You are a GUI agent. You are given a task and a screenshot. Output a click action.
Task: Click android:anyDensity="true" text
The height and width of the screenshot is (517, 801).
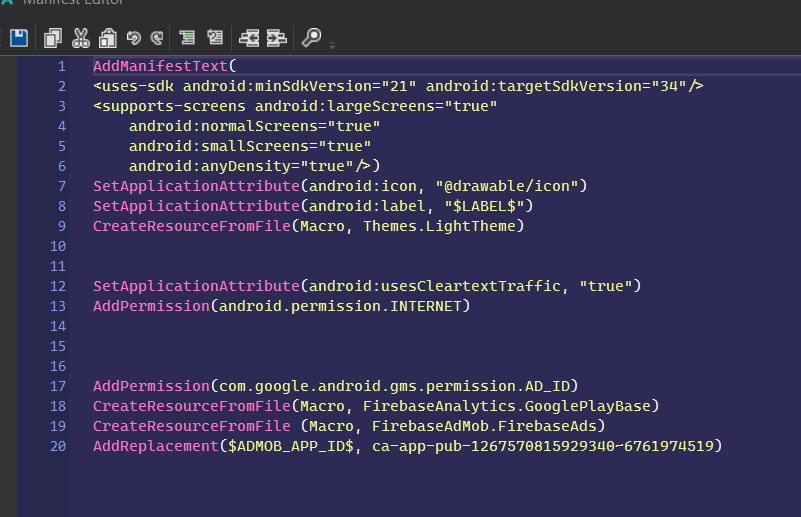(x=241, y=166)
